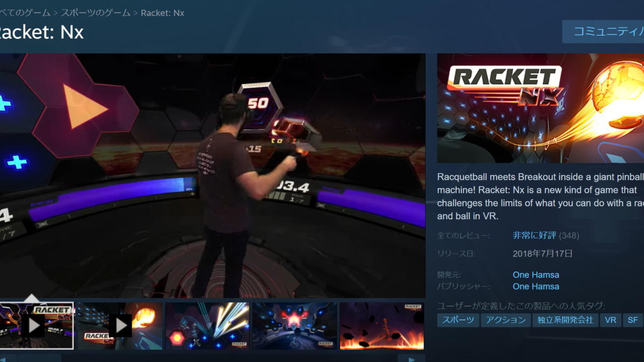Select the red hexagon target screenshot thumbnail
This screenshot has width=644, height=362.
[x=294, y=325]
